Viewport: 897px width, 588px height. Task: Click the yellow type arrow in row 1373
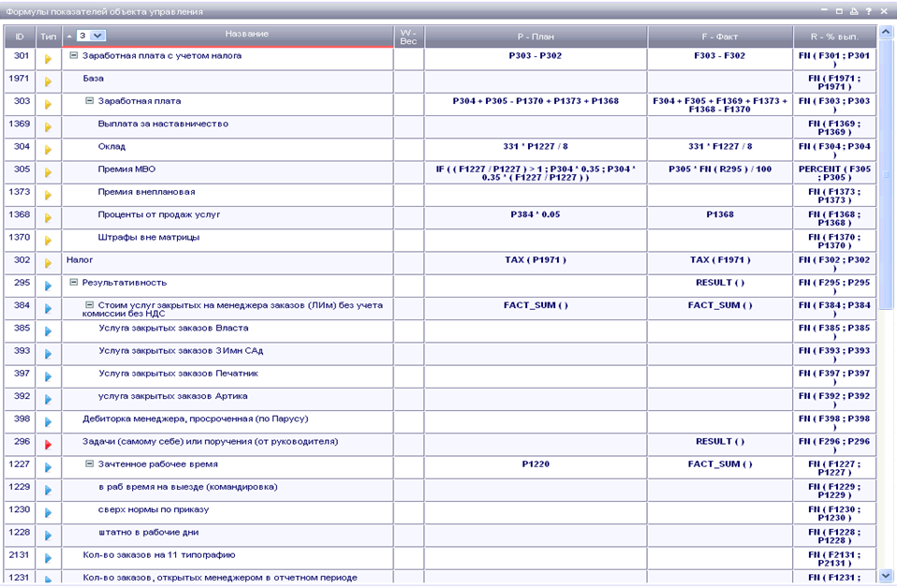tap(48, 195)
